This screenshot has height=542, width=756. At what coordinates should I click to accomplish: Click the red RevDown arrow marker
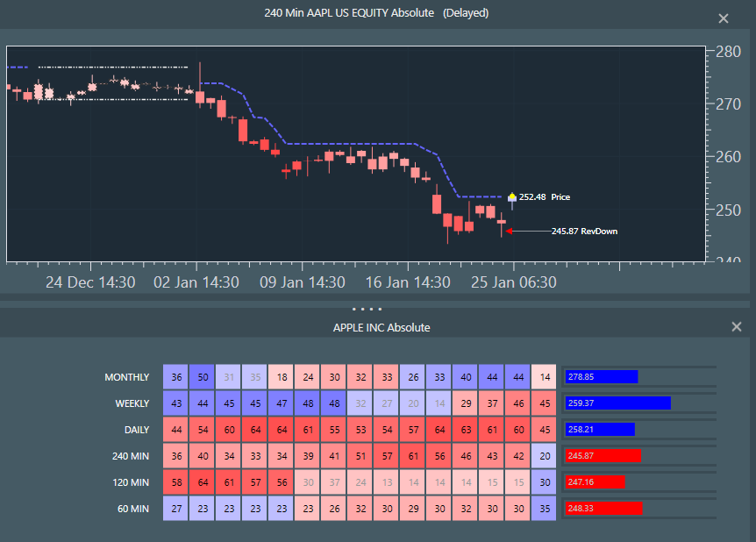click(508, 231)
